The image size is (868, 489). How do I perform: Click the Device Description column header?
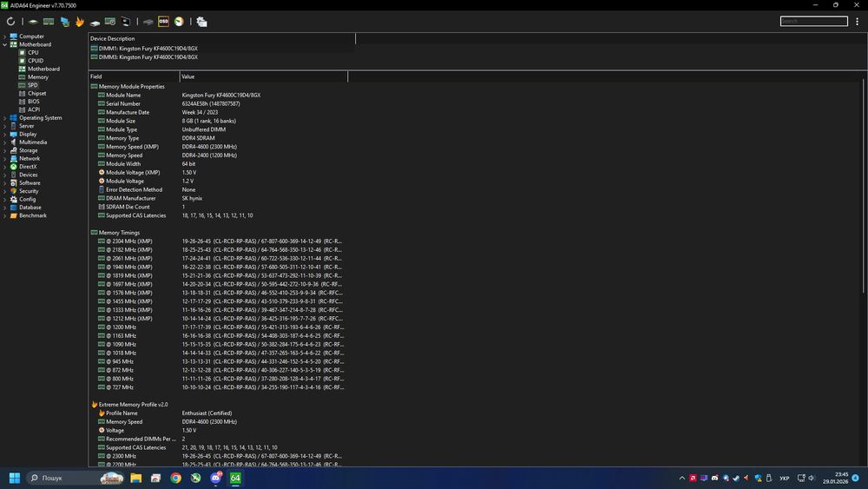(x=221, y=39)
